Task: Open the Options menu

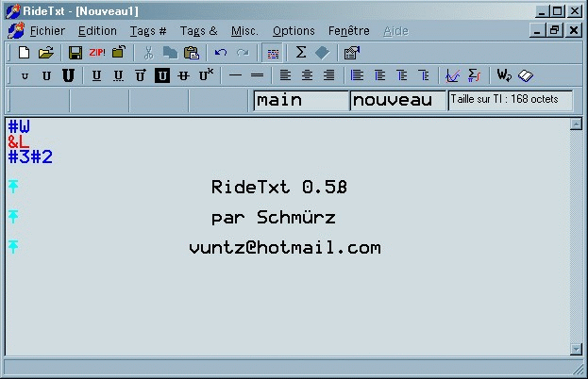Action: (294, 31)
